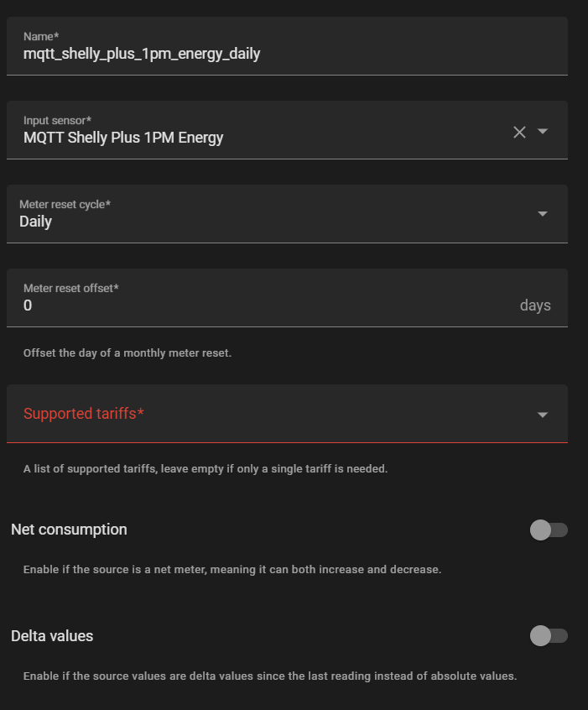Select the Daily meter reset cycle value
Viewport: 588px width, 710px height.
[x=36, y=222]
